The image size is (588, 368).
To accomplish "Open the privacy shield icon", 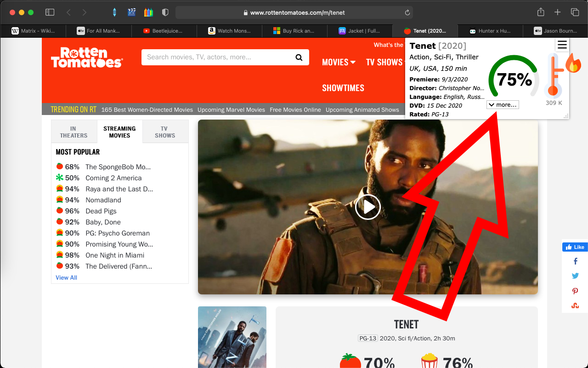I will tap(165, 12).
